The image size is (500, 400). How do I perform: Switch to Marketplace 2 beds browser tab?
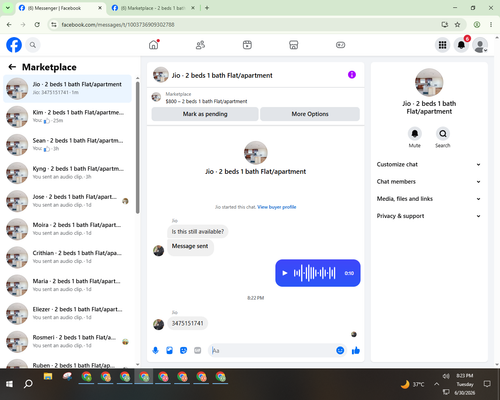pos(153,8)
